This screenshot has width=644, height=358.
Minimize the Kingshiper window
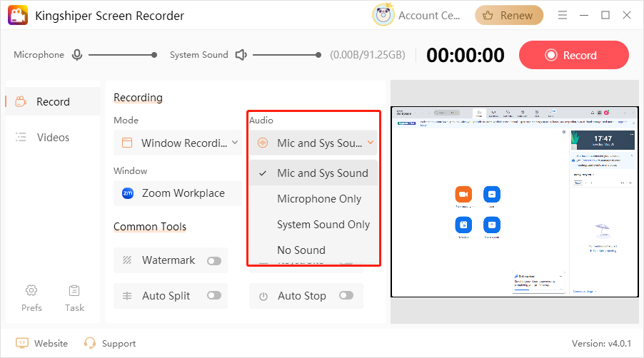click(x=584, y=15)
